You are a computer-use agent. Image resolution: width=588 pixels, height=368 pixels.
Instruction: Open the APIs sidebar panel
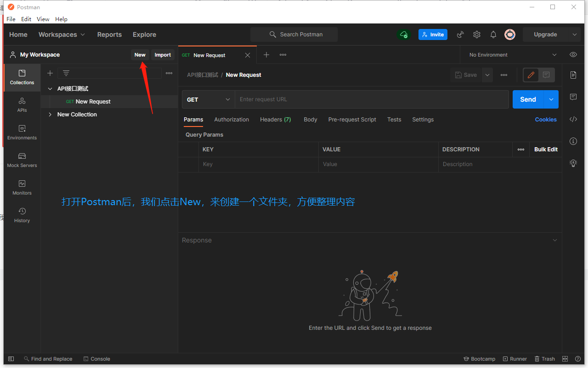pos(22,104)
